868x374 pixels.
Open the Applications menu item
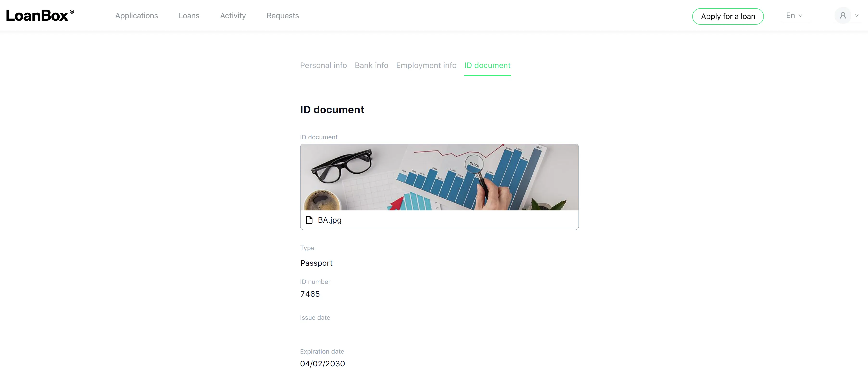point(137,16)
